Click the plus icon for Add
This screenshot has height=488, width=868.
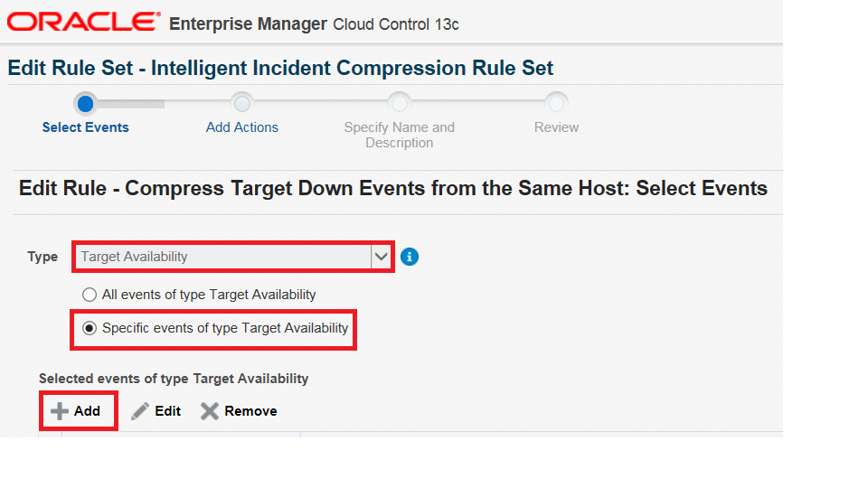[60, 411]
